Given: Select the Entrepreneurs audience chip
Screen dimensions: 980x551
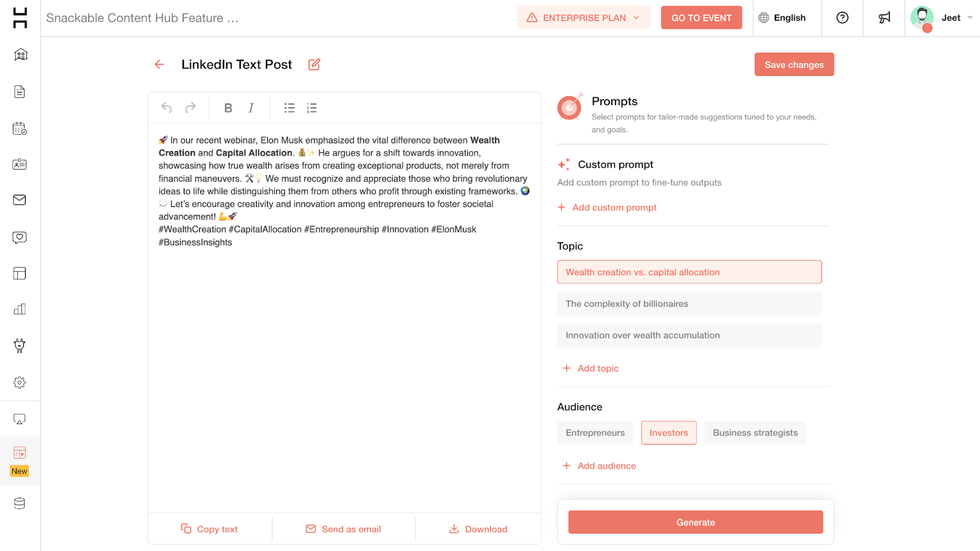Looking at the screenshot, I should [x=595, y=433].
